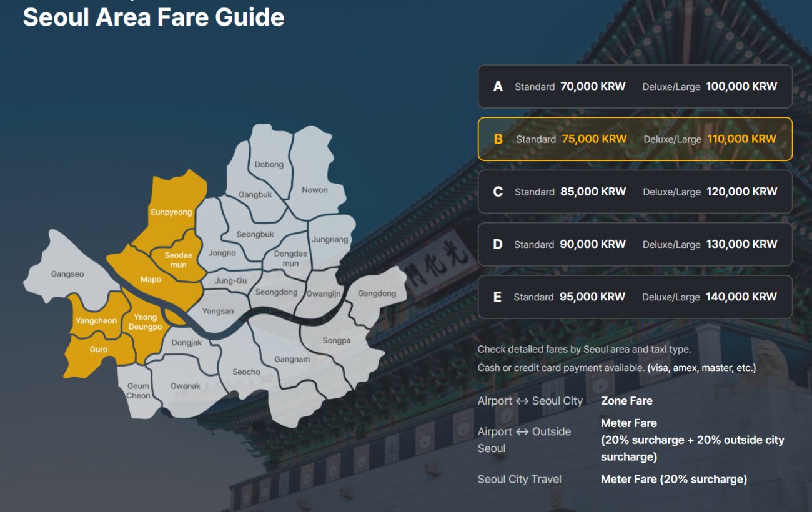The height and width of the screenshot is (512, 812).
Task: Click Yongsan district on the map
Action: click(218, 311)
